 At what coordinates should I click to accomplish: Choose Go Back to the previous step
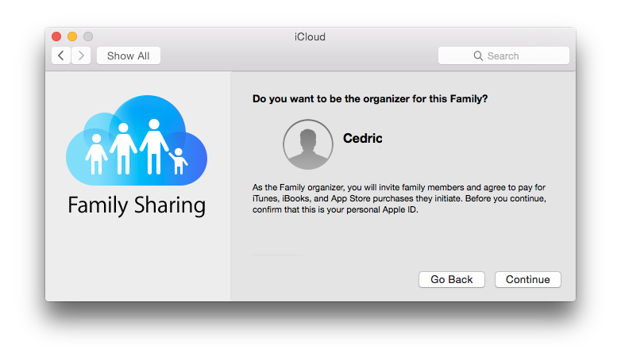(x=452, y=279)
